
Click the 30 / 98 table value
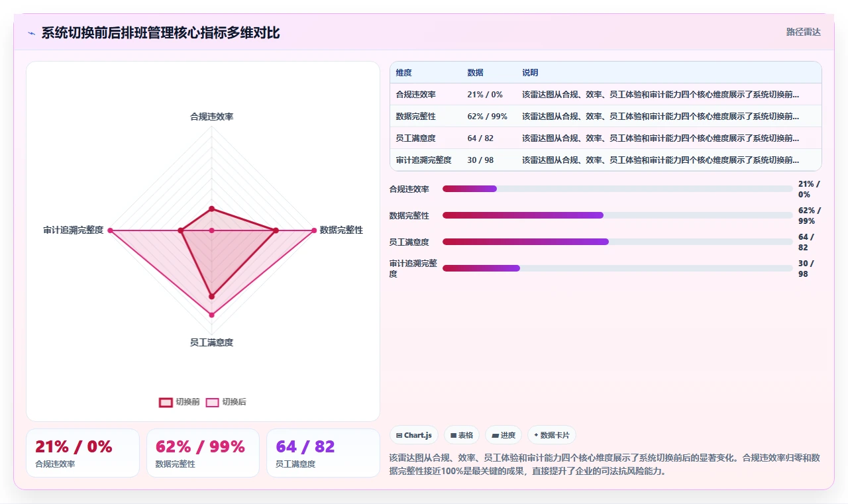(x=480, y=160)
